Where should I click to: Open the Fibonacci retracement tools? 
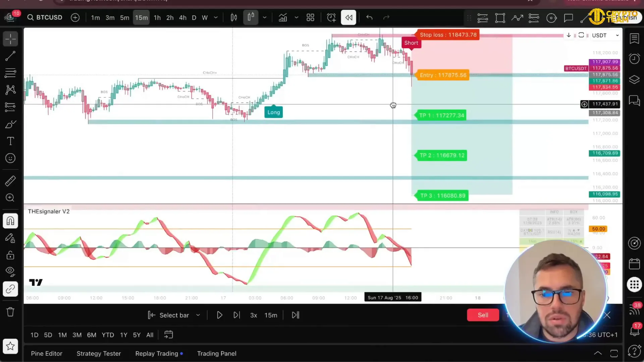pos(10,73)
